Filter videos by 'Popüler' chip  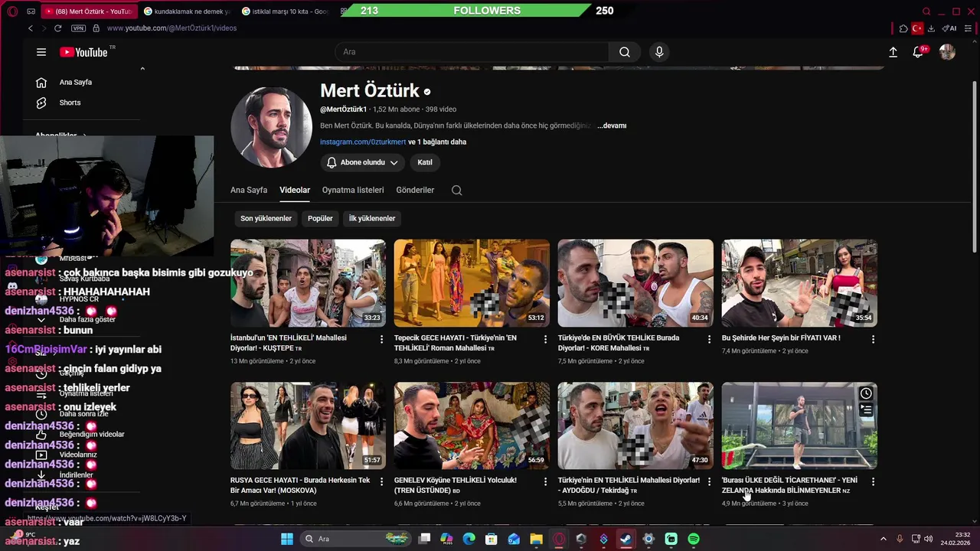pyautogui.click(x=320, y=218)
